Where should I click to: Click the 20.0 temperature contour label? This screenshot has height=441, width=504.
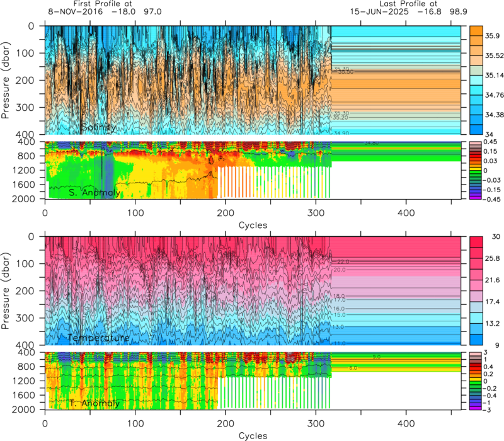point(340,270)
